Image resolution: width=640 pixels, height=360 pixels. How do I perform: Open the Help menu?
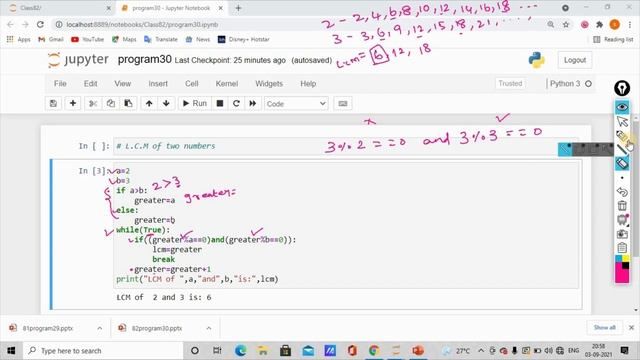point(308,84)
